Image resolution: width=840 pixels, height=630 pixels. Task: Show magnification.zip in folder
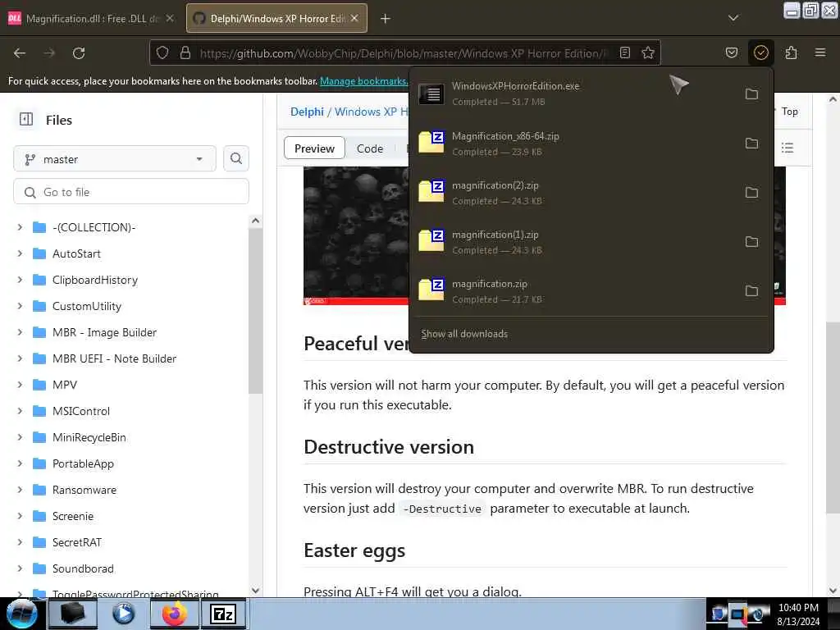751,291
